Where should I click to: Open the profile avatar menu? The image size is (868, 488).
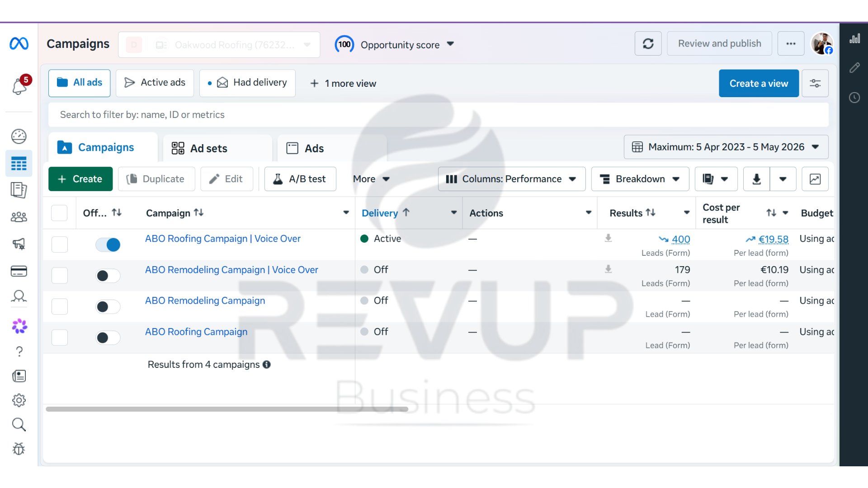(x=822, y=44)
